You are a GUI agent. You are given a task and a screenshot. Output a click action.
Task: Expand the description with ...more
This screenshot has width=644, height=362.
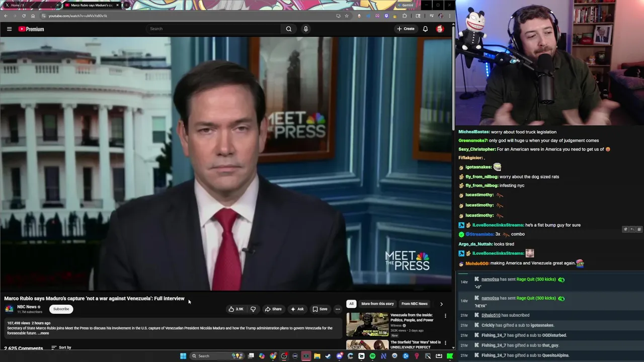[x=43, y=333]
